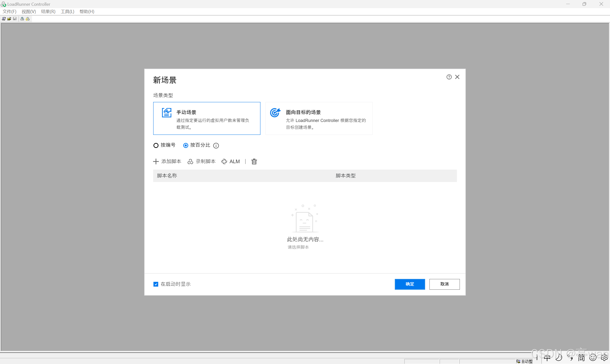Open the 结果(R) menu
The height and width of the screenshot is (364, 610).
[48, 11]
